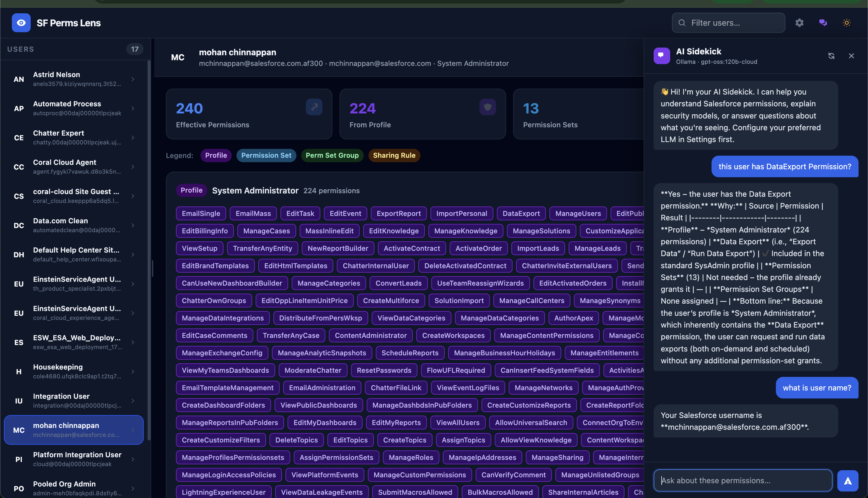The height and width of the screenshot is (498, 868).
Task: Expand Chatter Expert row chevron
Action: click(133, 138)
